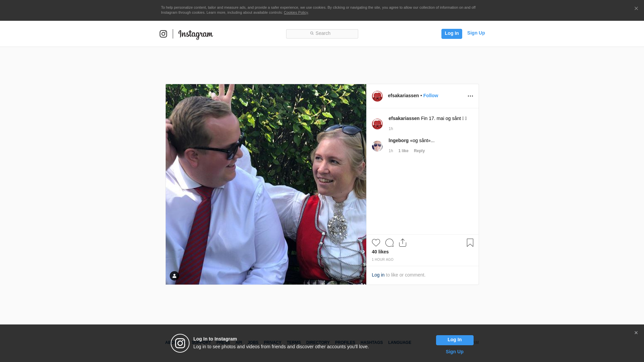Save the post with bookmark icon
This screenshot has width=644, height=362.
tap(470, 243)
